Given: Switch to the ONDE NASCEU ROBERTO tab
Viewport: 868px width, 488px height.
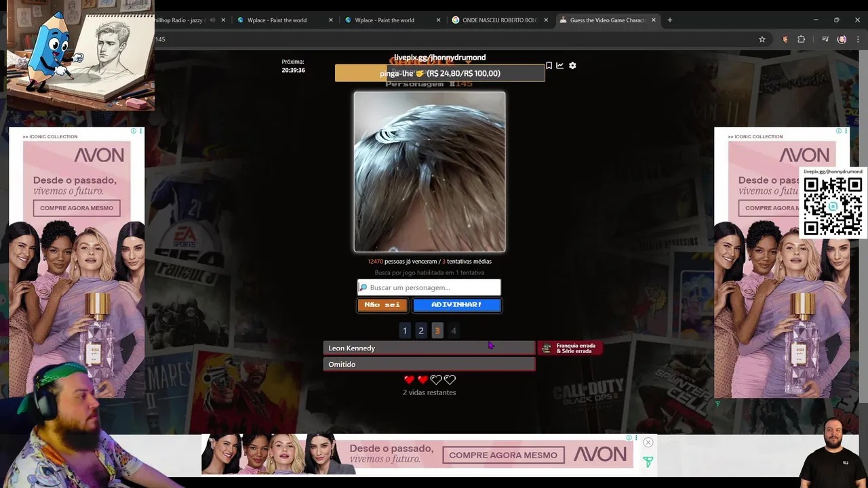Looking at the screenshot, I should 499,20.
